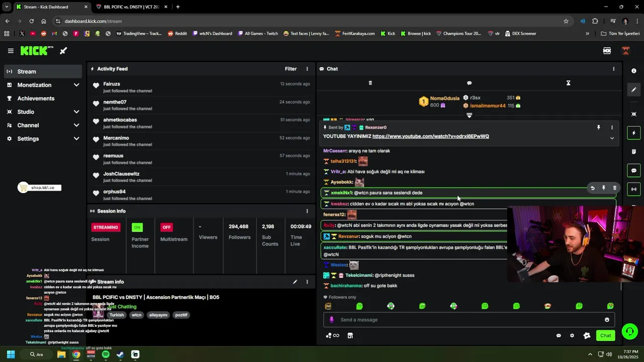This screenshot has height=362, width=644.
Task: Open Steam from the Windows taskbar
Action: tap(120, 354)
